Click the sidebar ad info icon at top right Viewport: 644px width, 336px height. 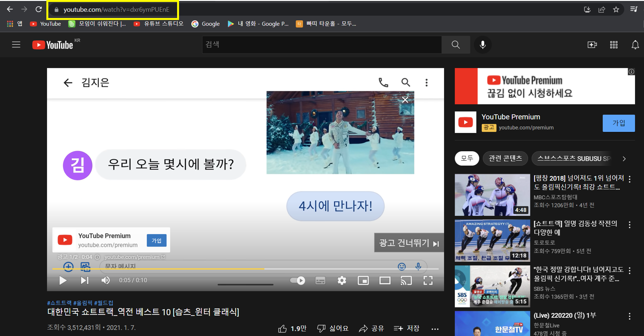pos(631,71)
